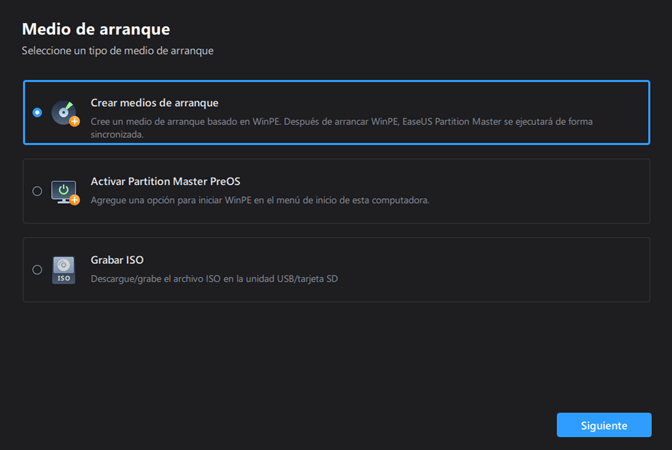Viewport: 672px width, 450px height.
Task: Click the 'Medio de arranque' heading
Action: click(96, 29)
